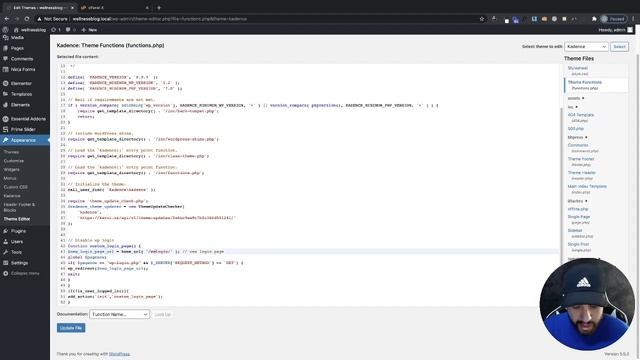
Task: Bookmark this page with the star icon
Action: [482, 19]
